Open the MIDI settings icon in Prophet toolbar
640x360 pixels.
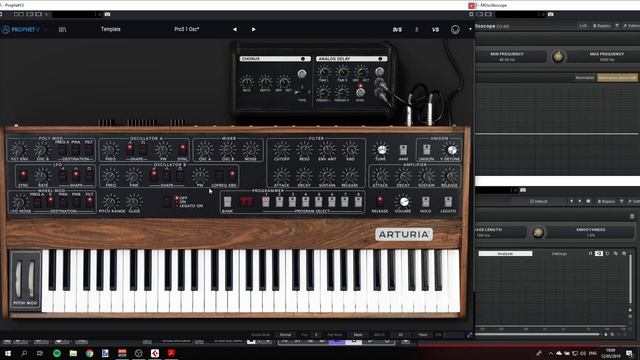click(455, 29)
